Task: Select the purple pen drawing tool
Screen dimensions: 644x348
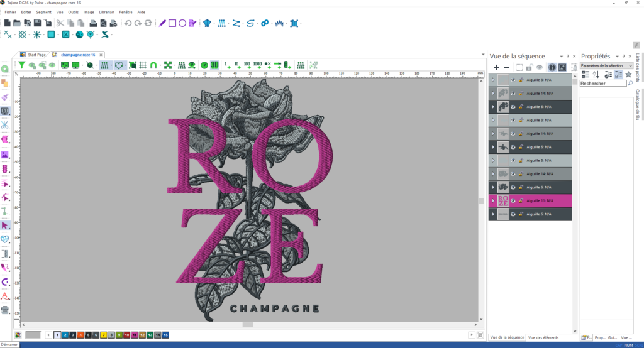Action: pyautogui.click(x=163, y=23)
